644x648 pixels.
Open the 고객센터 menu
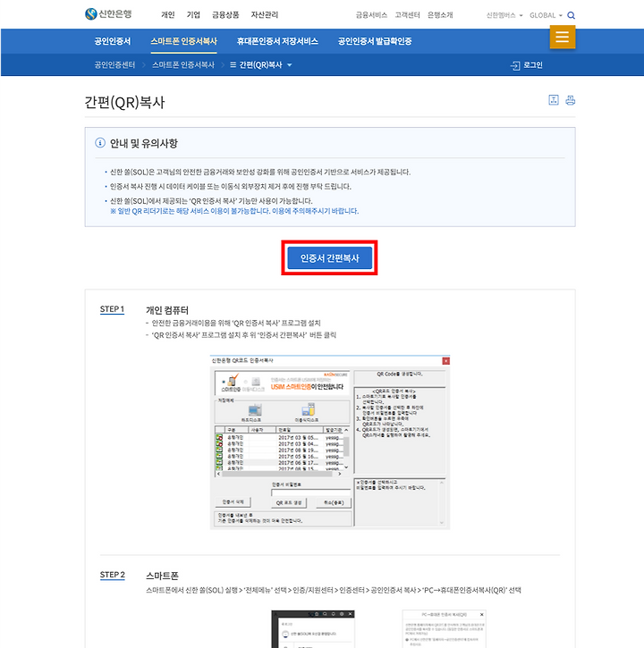tap(407, 15)
